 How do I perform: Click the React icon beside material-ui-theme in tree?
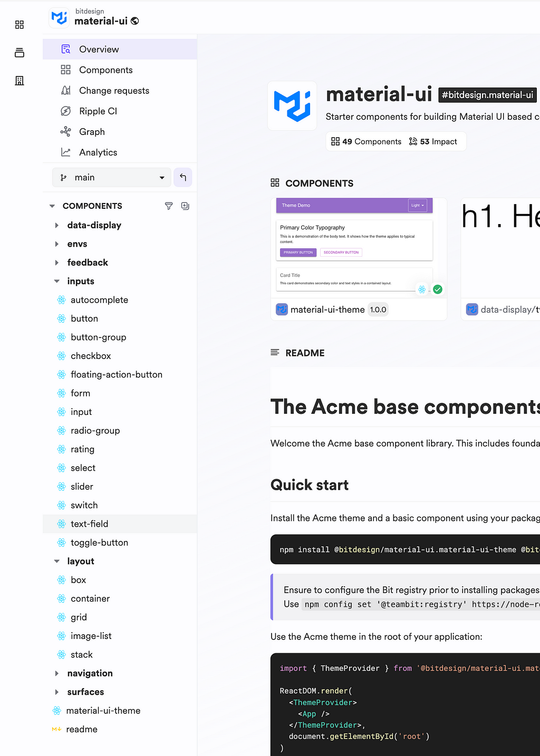(57, 711)
